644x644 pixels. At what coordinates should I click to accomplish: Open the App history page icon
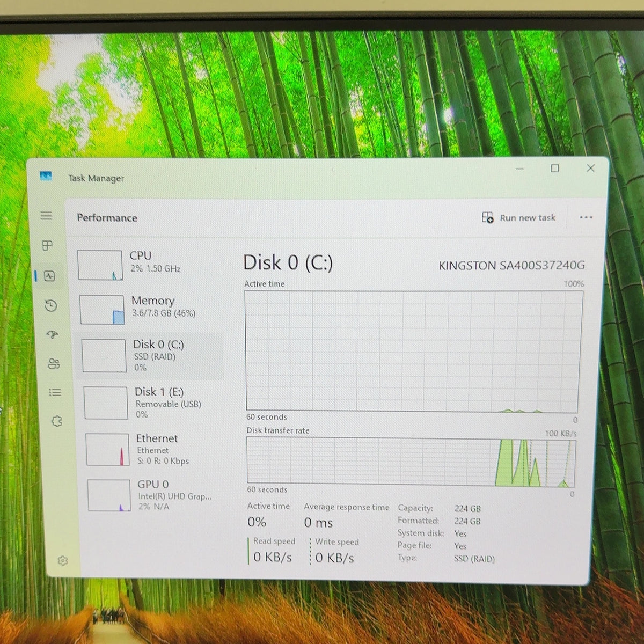tap(51, 306)
